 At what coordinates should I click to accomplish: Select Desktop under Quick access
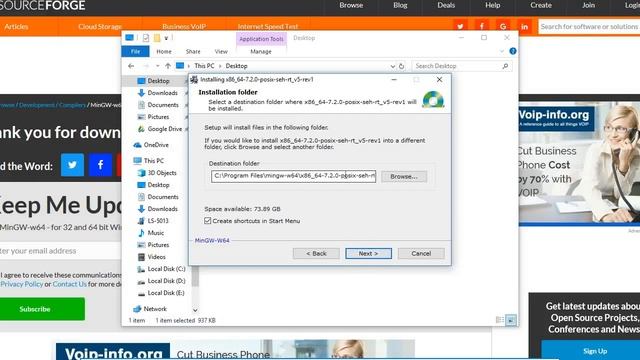tap(158, 81)
